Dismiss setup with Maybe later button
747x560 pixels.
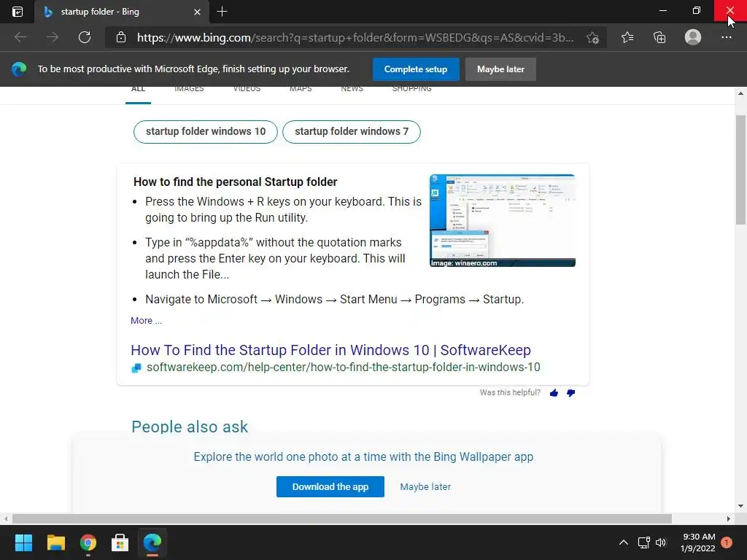click(x=500, y=69)
